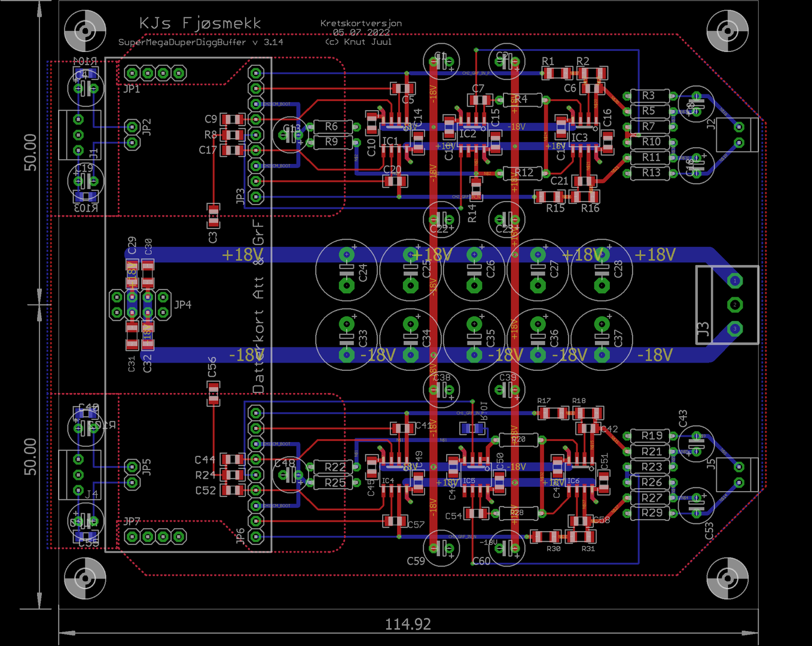This screenshot has width=812, height=646.
Task: Click the "05 07 2022" date text
Action: pyautogui.click(x=361, y=32)
